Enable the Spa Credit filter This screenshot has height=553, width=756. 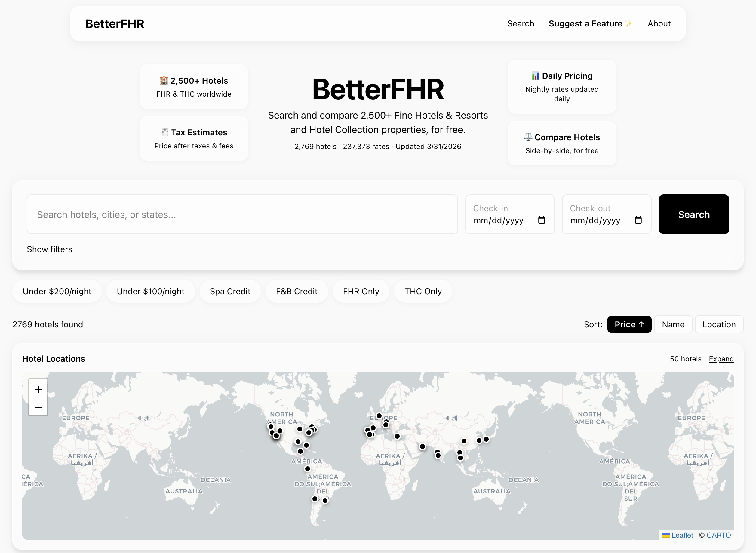coord(230,291)
